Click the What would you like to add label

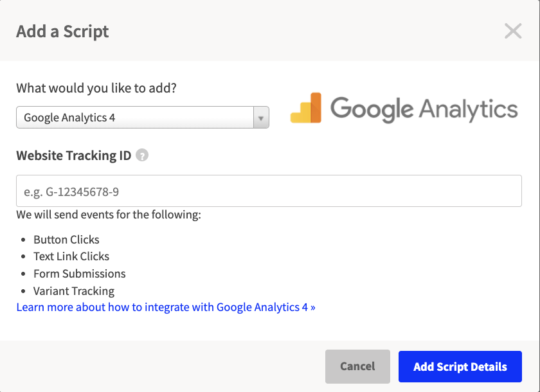pyautogui.click(x=96, y=88)
